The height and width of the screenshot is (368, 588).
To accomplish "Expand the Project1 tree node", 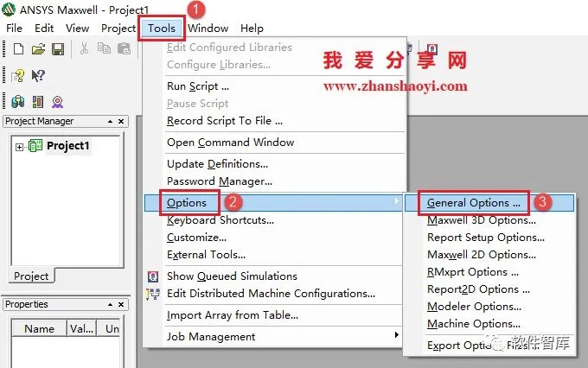I will click(x=19, y=147).
